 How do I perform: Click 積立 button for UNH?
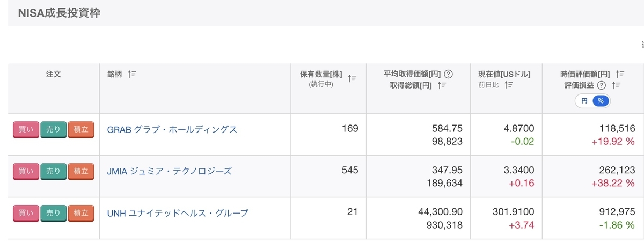click(81, 213)
